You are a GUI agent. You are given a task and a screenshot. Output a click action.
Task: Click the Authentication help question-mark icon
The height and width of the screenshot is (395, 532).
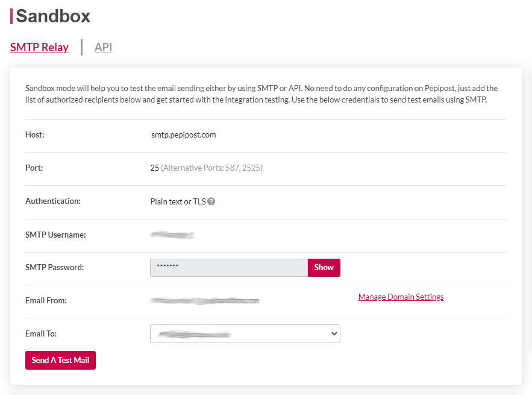(211, 201)
